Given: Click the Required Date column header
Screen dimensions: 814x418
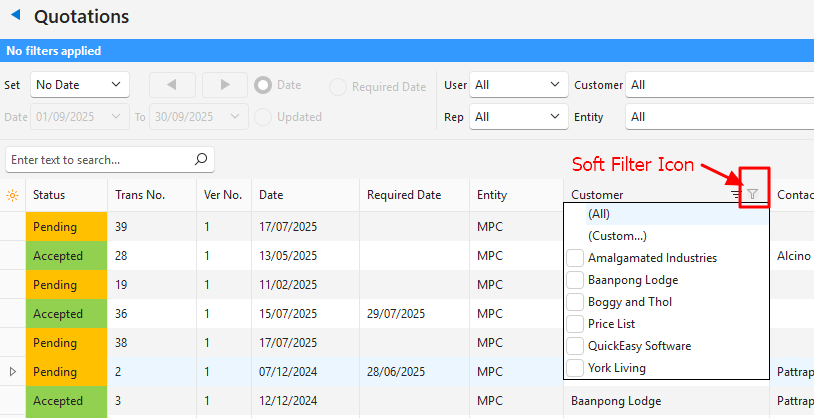Looking at the screenshot, I should 403,195.
